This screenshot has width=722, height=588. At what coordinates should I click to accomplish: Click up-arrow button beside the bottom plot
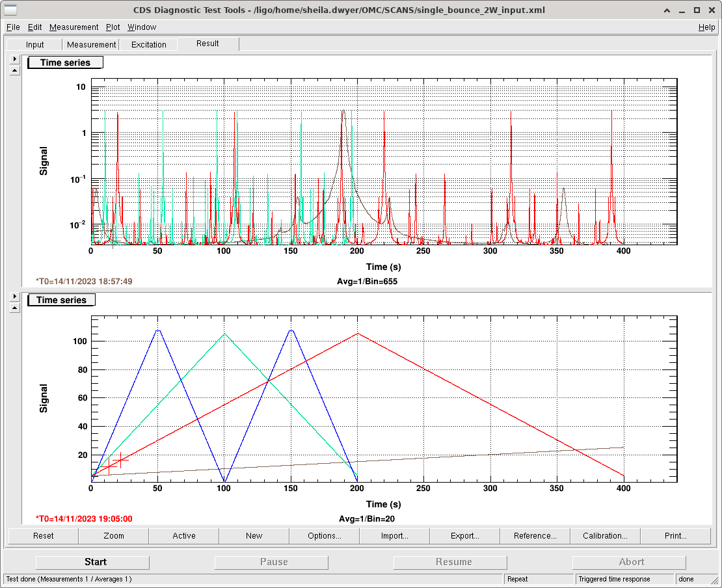(15, 308)
